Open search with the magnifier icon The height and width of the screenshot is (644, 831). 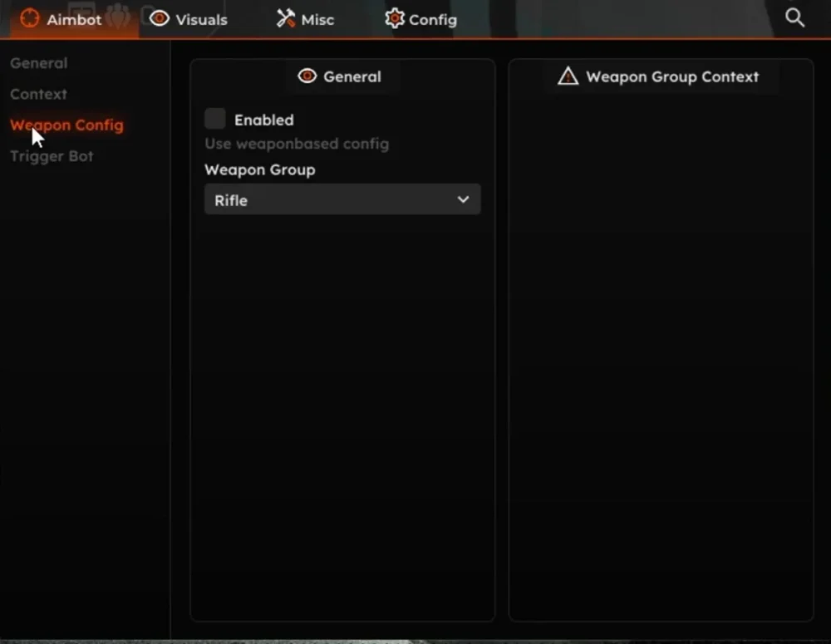[x=794, y=18]
